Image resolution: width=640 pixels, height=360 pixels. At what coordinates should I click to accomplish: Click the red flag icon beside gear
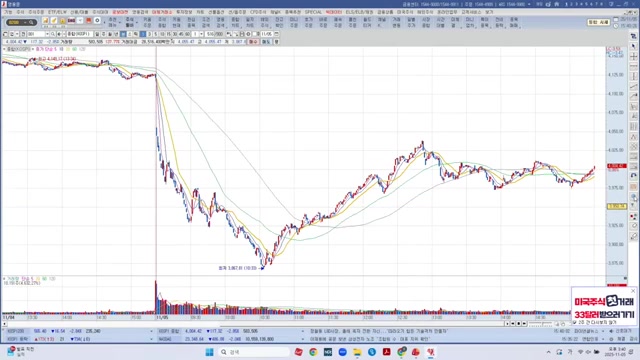point(89,20)
